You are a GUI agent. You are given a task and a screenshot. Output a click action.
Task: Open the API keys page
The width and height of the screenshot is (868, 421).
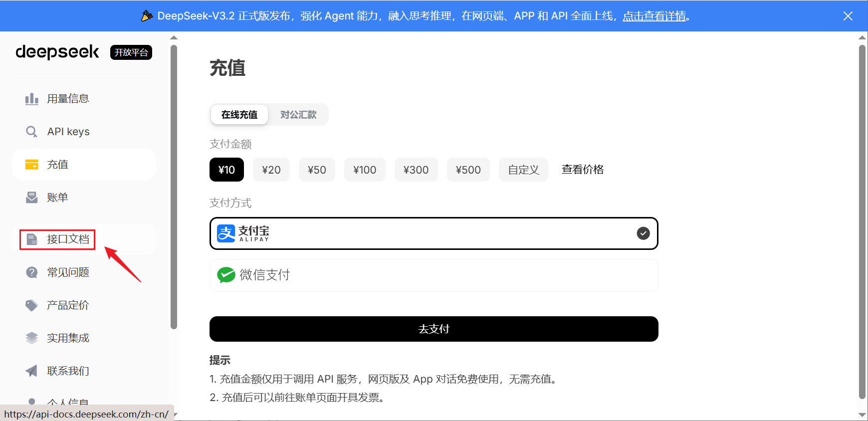(x=84, y=132)
